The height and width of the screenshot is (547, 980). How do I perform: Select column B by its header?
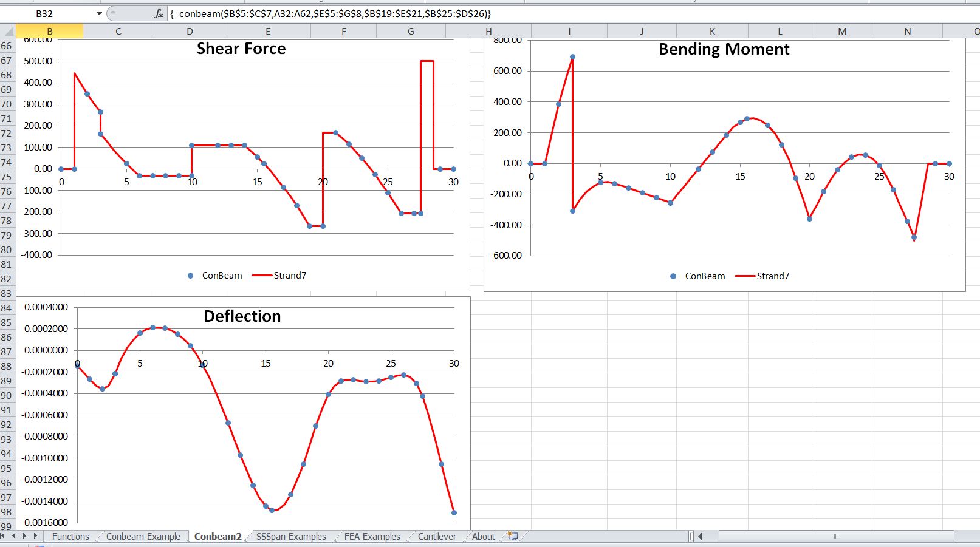(x=50, y=30)
